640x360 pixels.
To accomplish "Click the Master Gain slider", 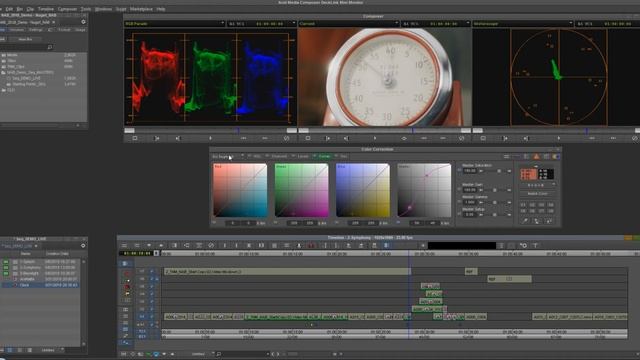I will point(496,190).
